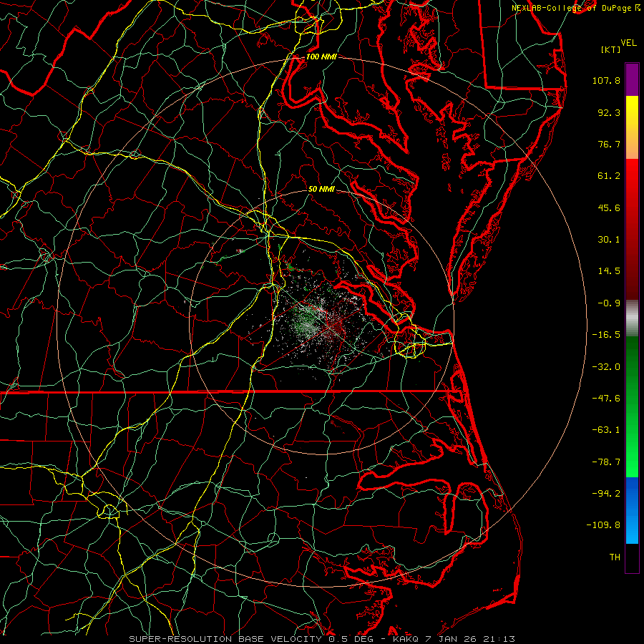Click the 50 NMI range ring label
This screenshot has height=644, width=644.
[x=321, y=190]
